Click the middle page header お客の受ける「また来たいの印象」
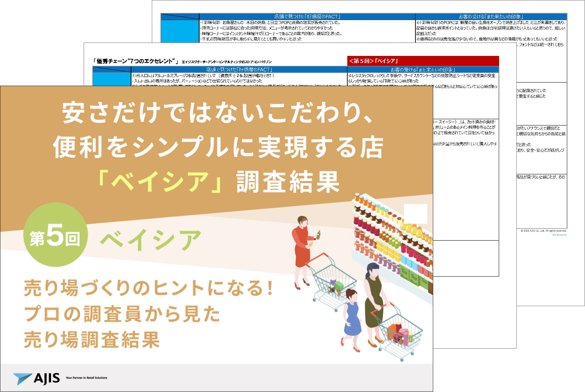The image size is (585, 392). pyautogui.click(x=423, y=70)
